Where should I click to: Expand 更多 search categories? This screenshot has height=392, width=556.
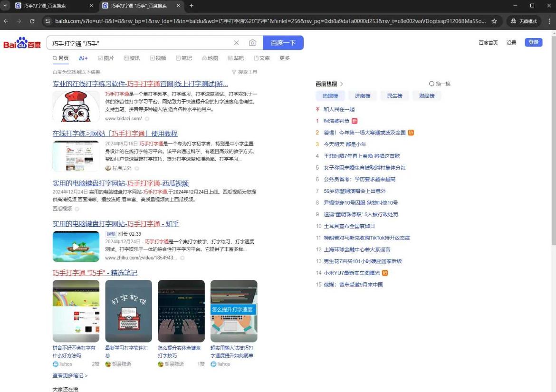pyautogui.click(x=284, y=58)
